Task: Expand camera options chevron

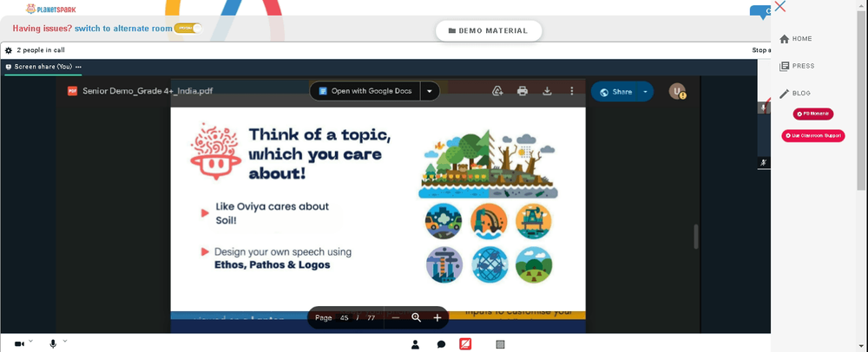Action: [x=30, y=342]
